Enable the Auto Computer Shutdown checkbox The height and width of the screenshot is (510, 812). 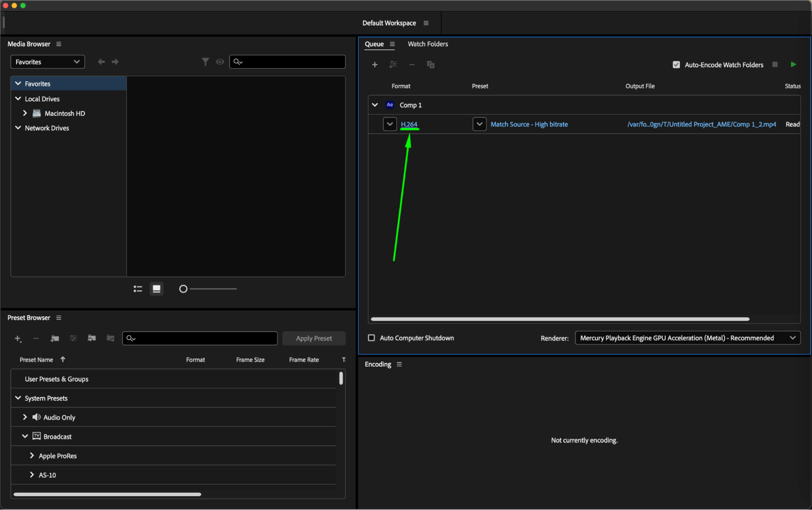tap(371, 338)
